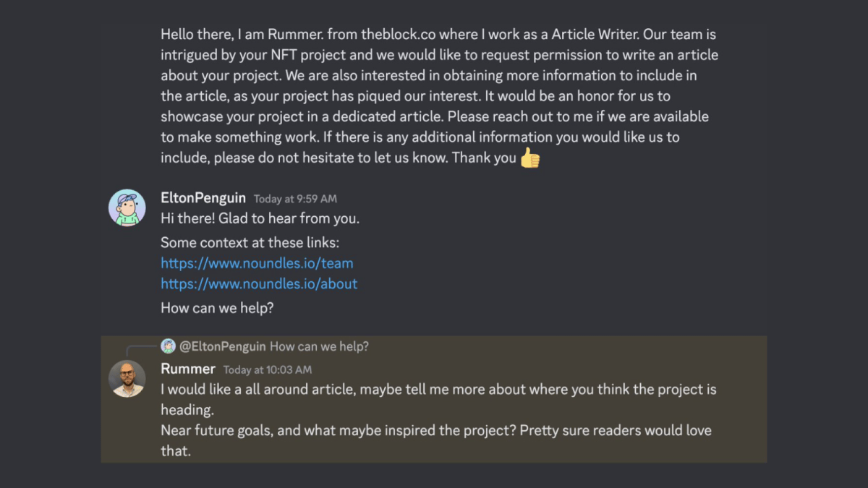868x488 pixels.
Task: Open the noundles.io/about link
Action: click(x=259, y=283)
